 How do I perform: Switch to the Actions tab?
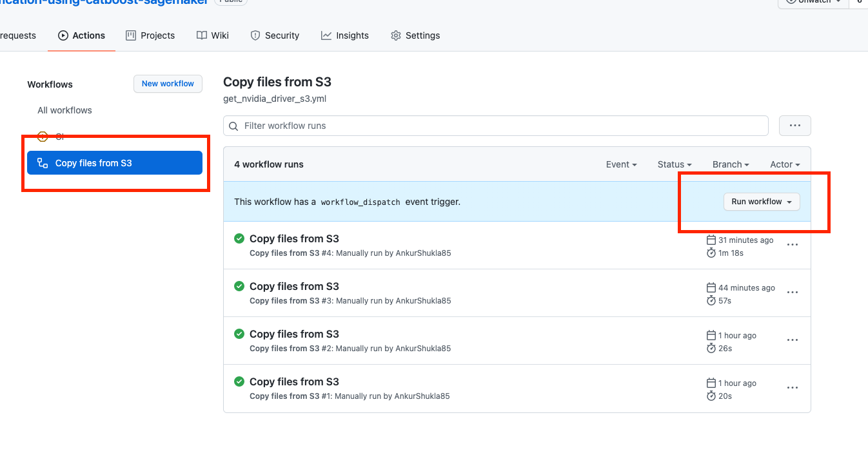[x=82, y=35]
